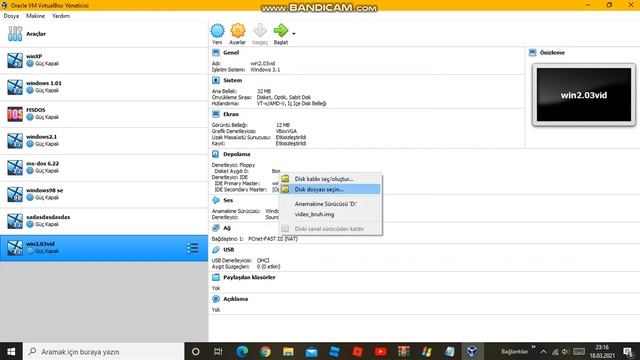Open Microsoft Edge from taskbar
This screenshot has height=360, width=640.
point(242,351)
